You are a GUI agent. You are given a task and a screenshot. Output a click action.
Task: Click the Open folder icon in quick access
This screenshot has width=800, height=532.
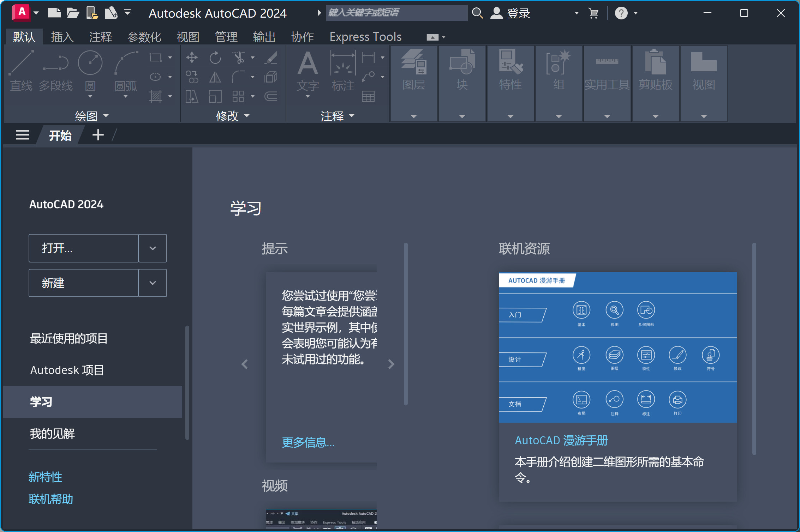[73, 13]
